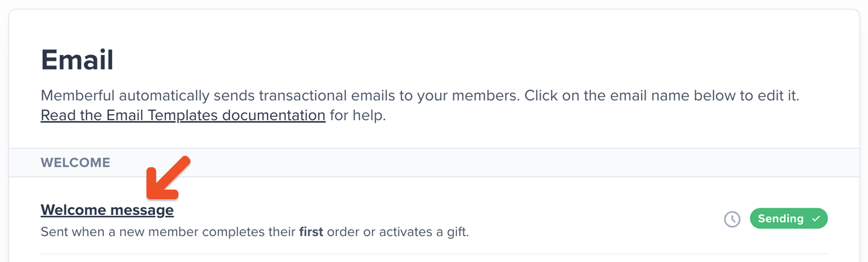
Task: Click the word "Sending" in the green badge
Action: tap(781, 219)
